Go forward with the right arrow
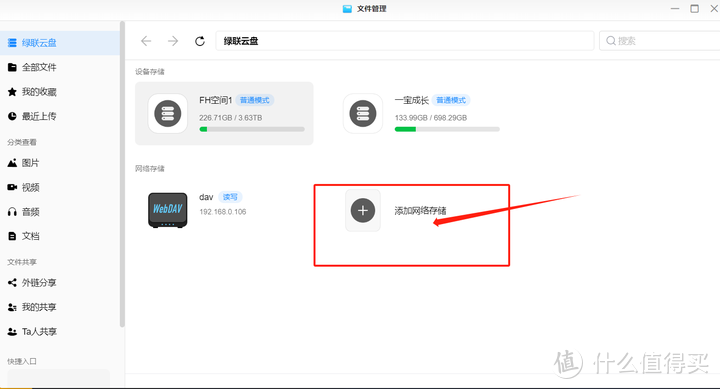The image size is (720, 389). pyautogui.click(x=173, y=41)
